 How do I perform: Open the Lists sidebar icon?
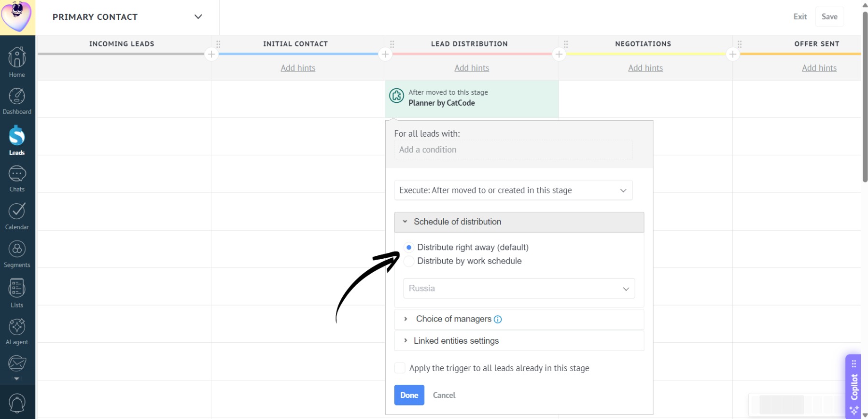17,293
